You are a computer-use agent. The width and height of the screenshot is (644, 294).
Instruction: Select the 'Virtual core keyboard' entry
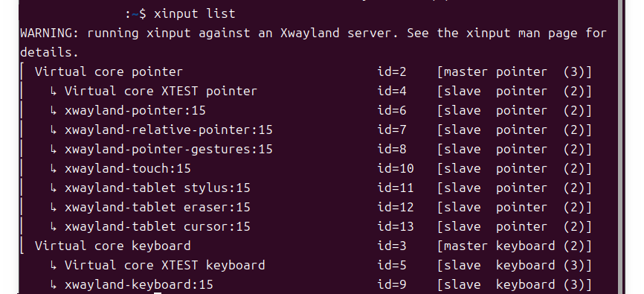pos(112,246)
